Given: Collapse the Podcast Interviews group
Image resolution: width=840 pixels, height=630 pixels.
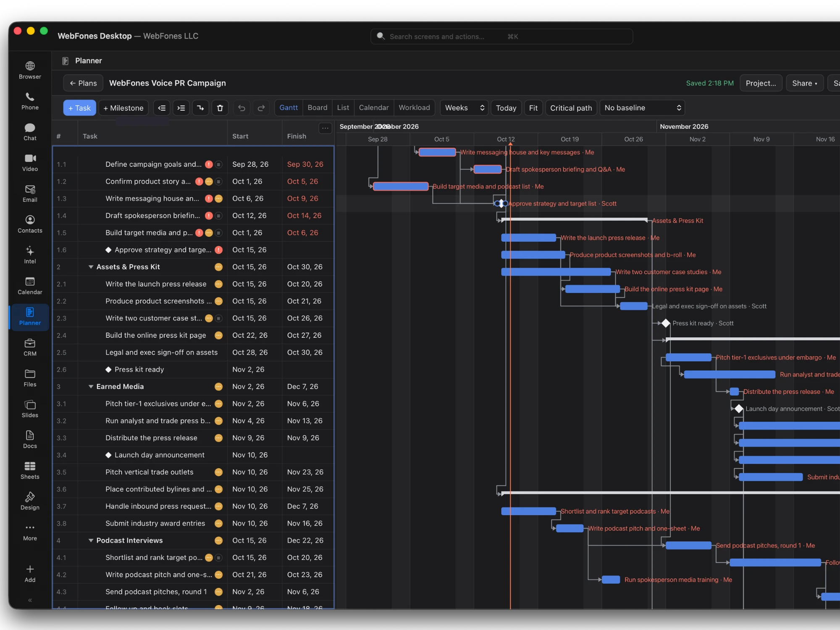Looking at the screenshot, I should pos(91,541).
